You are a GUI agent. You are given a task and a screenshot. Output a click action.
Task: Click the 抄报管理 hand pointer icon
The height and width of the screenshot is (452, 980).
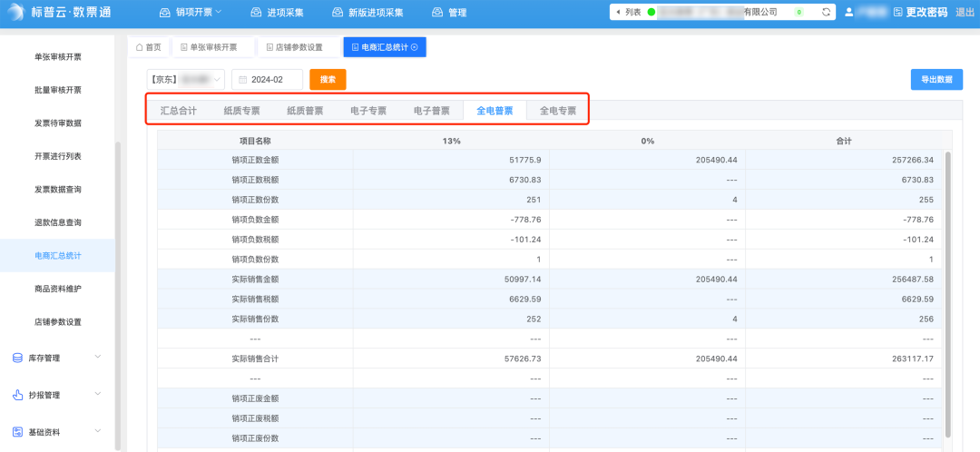(x=17, y=395)
